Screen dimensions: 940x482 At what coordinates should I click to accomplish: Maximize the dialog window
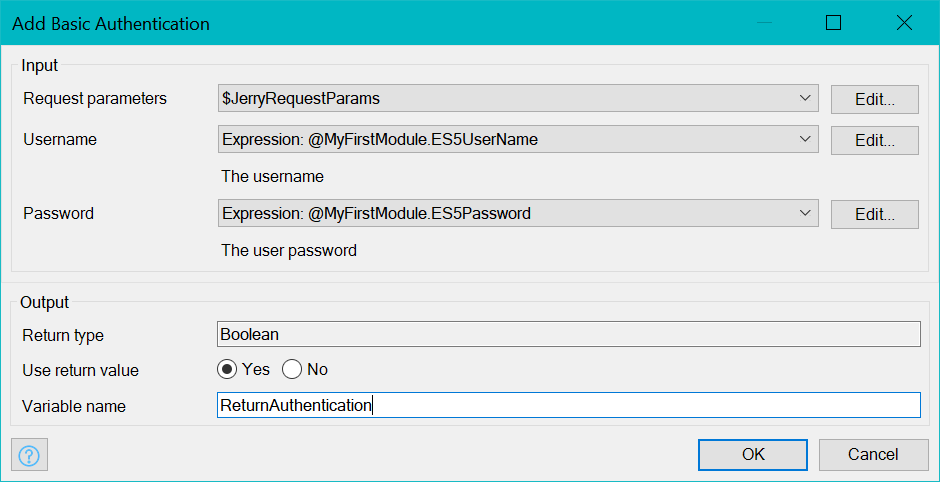[x=833, y=23]
